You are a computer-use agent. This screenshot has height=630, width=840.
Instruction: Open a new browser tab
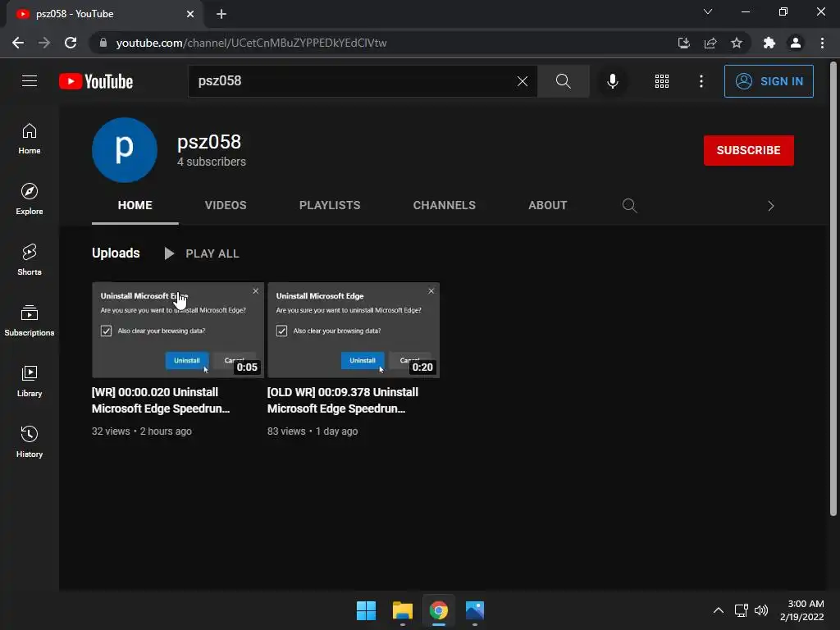(x=221, y=14)
